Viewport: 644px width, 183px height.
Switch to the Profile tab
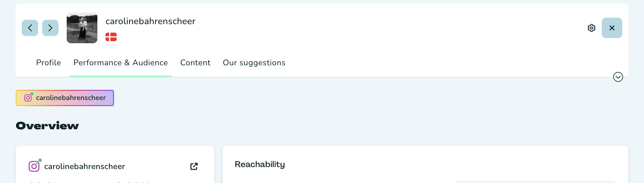[48, 63]
